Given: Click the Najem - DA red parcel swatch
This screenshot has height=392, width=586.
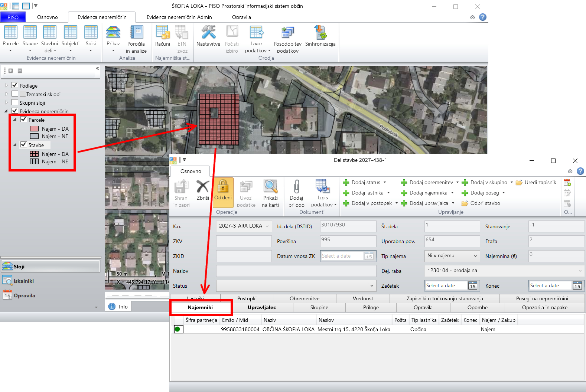Looking at the screenshot, I should coord(34,129).
